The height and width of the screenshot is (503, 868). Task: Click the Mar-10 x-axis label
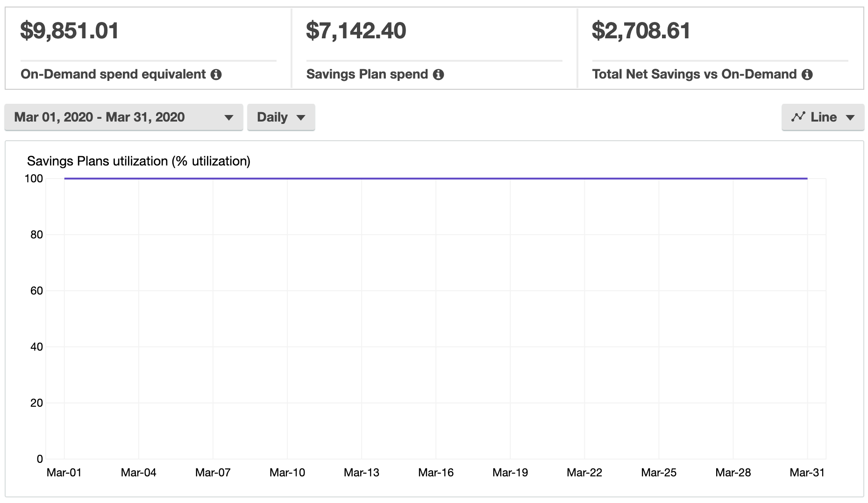[287, 473]
